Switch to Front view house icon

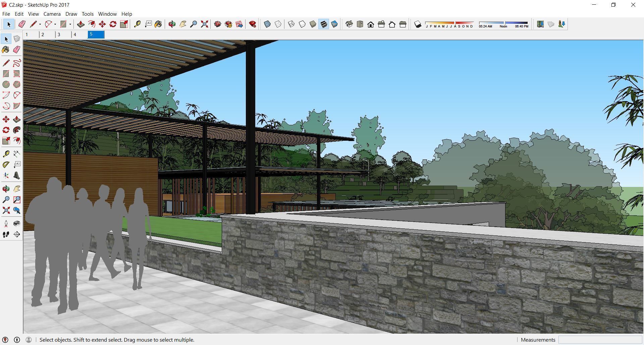point(371,24)
